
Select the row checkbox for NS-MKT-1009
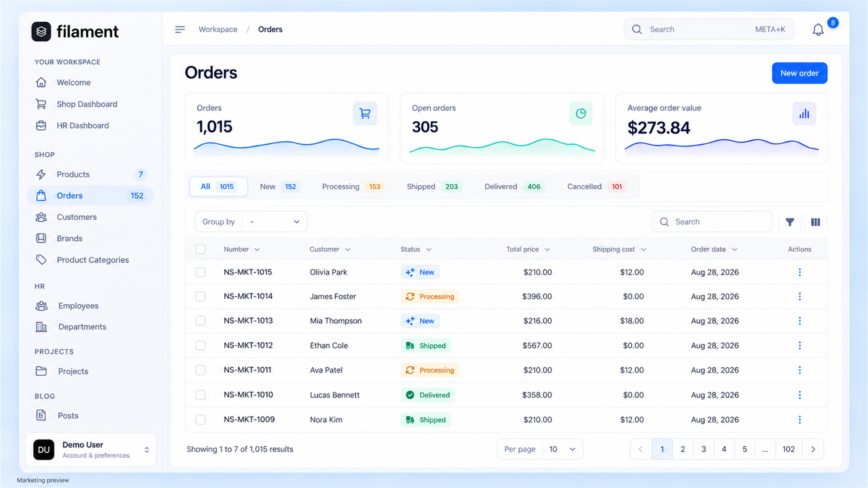click(x=200, y=420)
